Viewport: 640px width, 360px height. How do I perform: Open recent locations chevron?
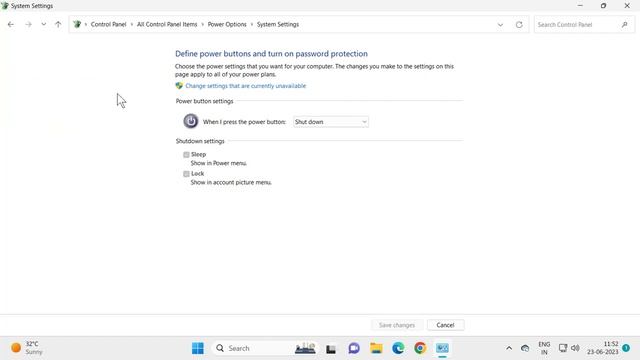coord(43,24)
